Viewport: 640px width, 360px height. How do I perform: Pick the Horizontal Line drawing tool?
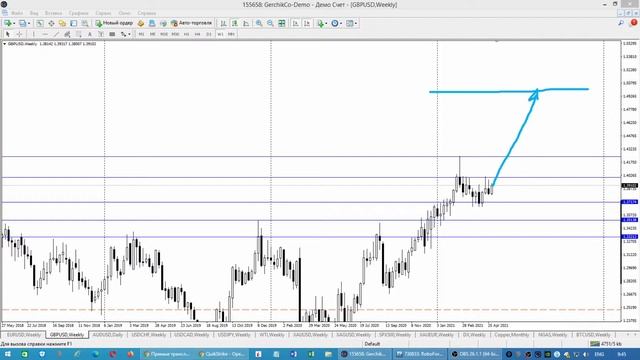point(45,34)
